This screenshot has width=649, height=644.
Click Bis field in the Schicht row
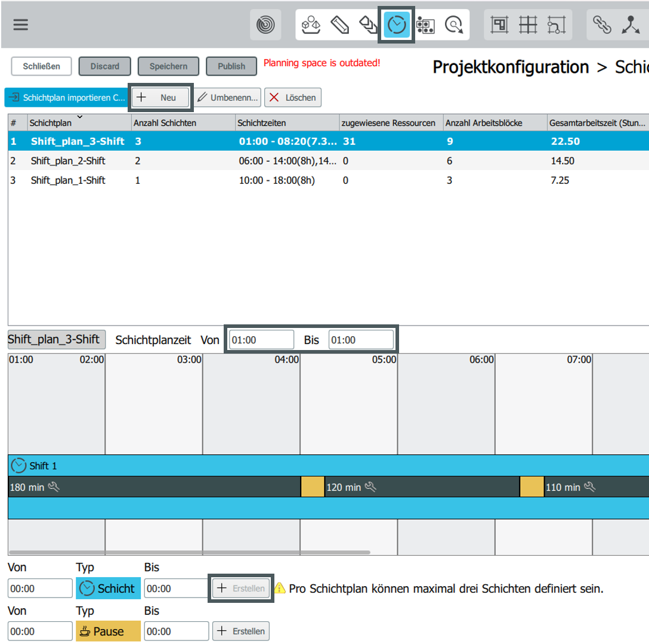tap(176, 588)
